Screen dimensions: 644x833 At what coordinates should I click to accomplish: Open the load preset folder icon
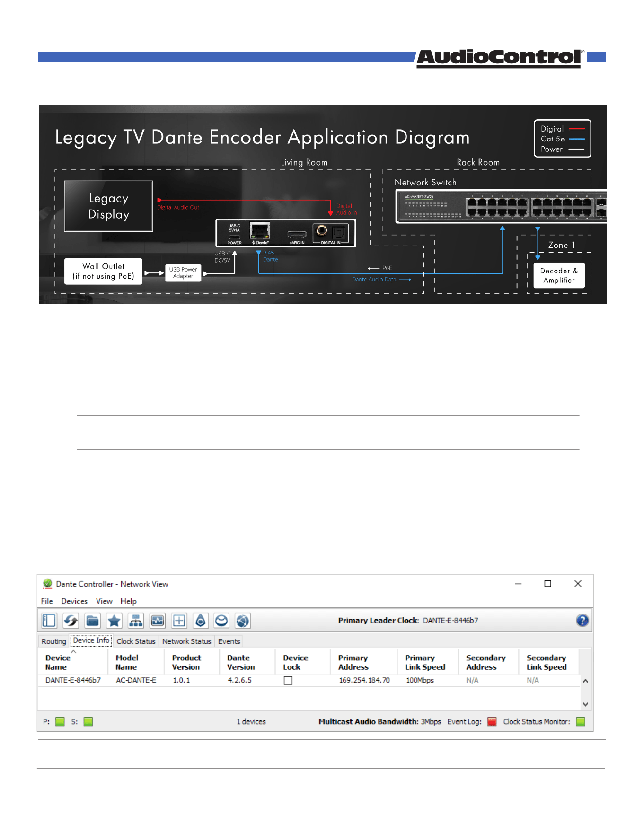pyautogui.click(x=93, y=620)
